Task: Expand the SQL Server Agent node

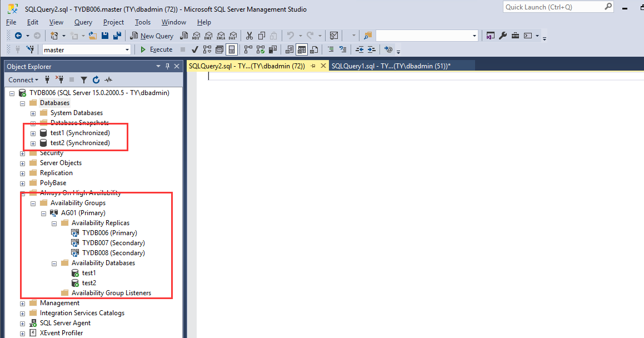Action: tap(23, 324)
